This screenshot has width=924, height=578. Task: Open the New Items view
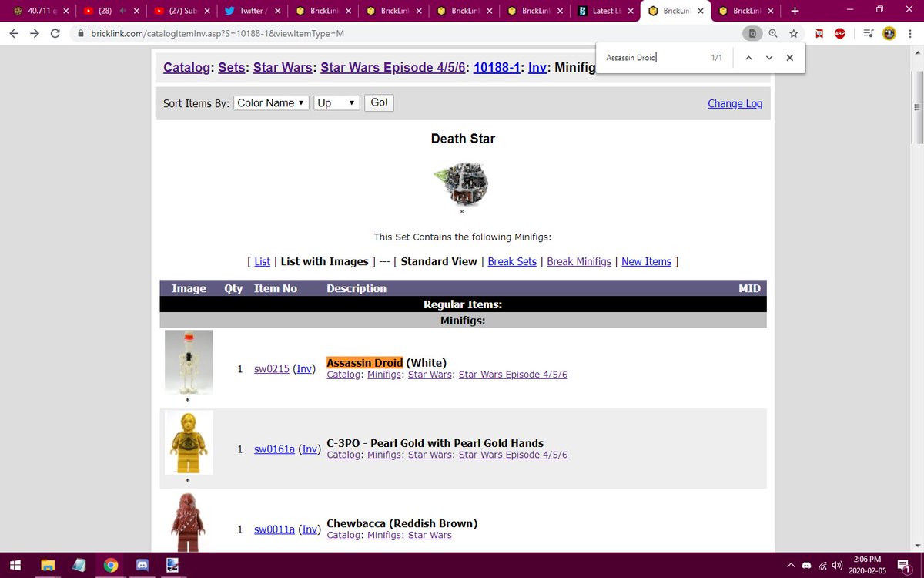pos(646,261)
